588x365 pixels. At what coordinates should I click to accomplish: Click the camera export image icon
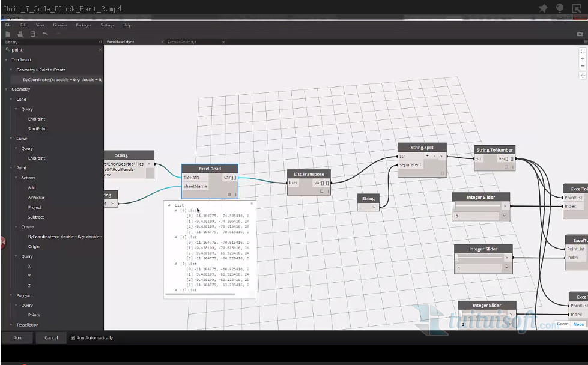click(580, 34)
